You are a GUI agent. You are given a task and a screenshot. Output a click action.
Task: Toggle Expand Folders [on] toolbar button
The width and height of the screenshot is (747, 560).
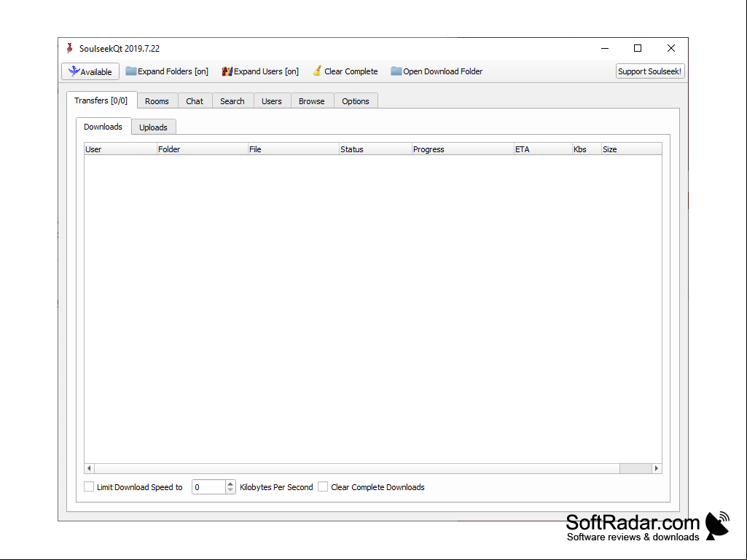[167, 71]
